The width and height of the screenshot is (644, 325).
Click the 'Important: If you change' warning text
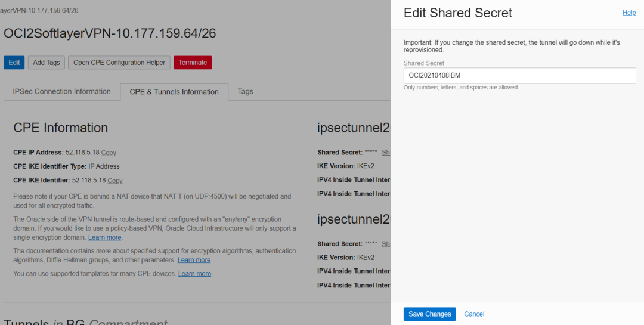(512, 46)
